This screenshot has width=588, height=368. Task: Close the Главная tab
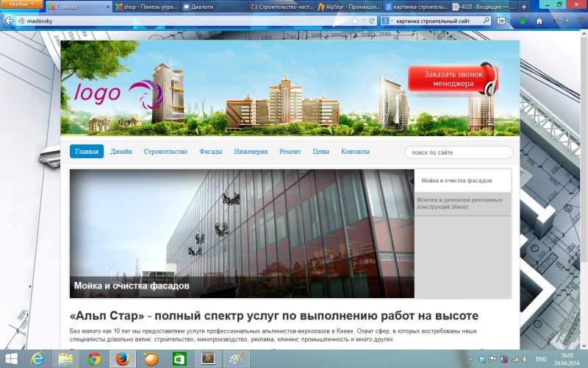click(x=108, y=7)
